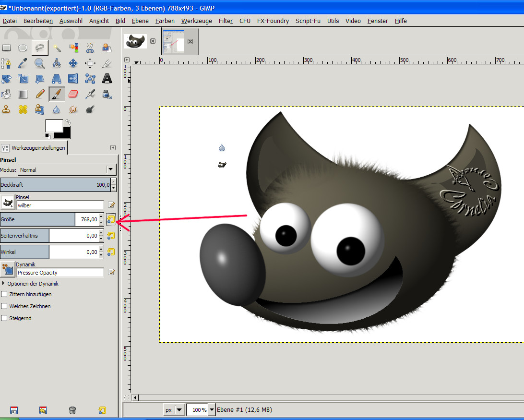
Task: Select the Text tool
Action: (x=107, y=78)
